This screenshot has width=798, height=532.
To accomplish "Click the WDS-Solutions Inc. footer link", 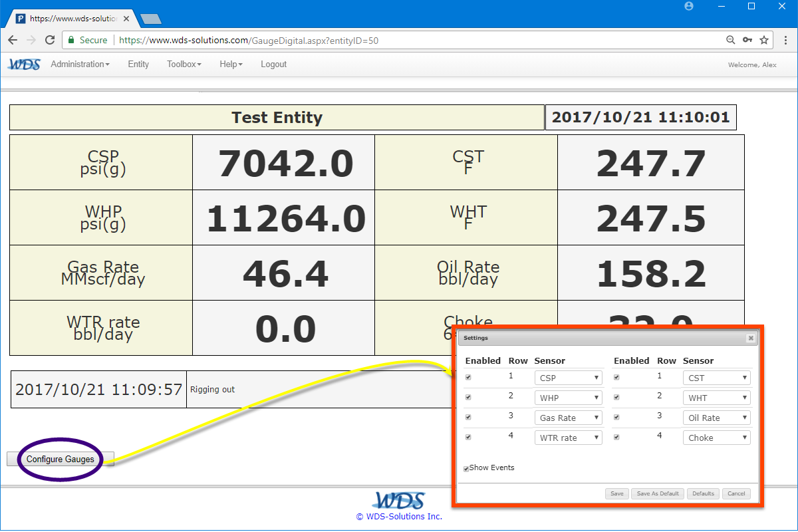I will coord(399,516).
